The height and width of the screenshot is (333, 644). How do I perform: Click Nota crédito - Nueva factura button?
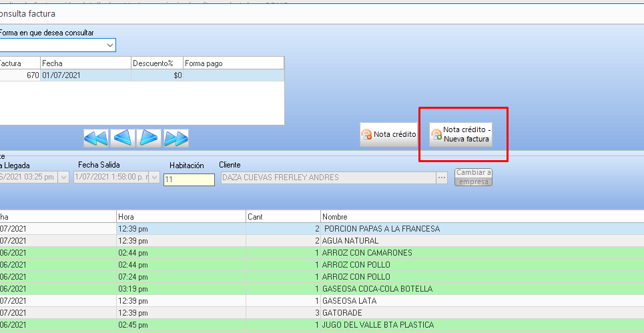coord(460,134)
